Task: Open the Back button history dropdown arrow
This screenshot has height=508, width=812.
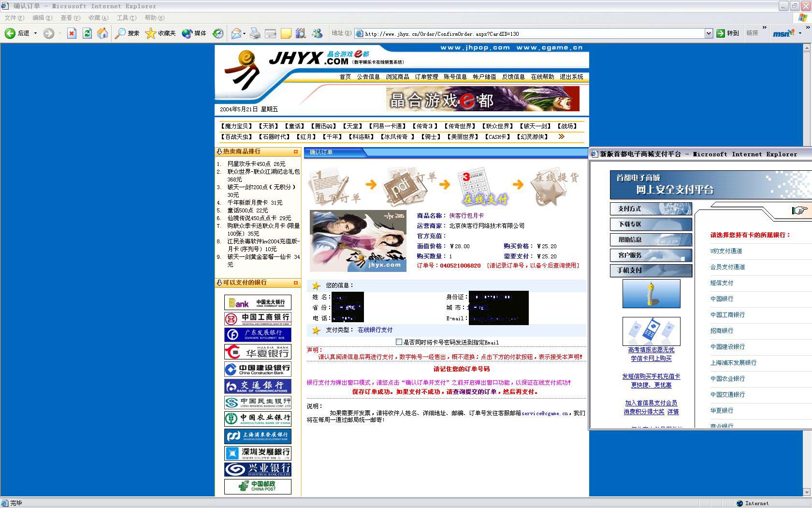Action: [35, 33]
